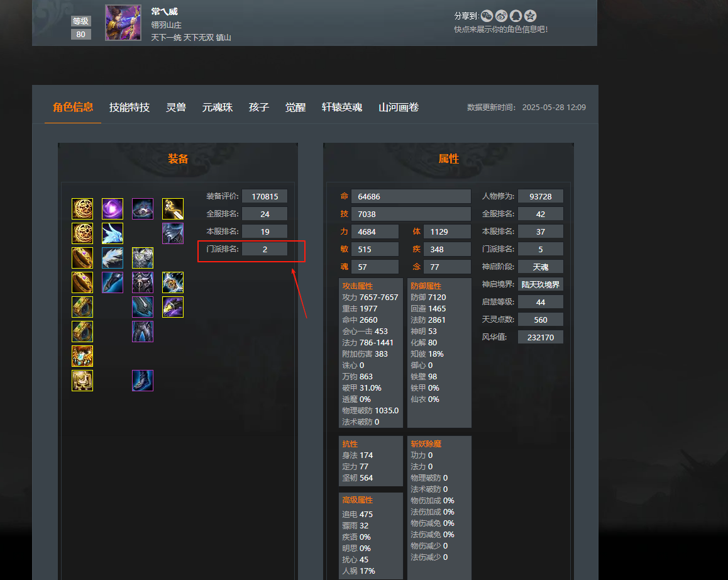Open the 灵兽 tab
This screenshot has width=728, height=580.
176,108
